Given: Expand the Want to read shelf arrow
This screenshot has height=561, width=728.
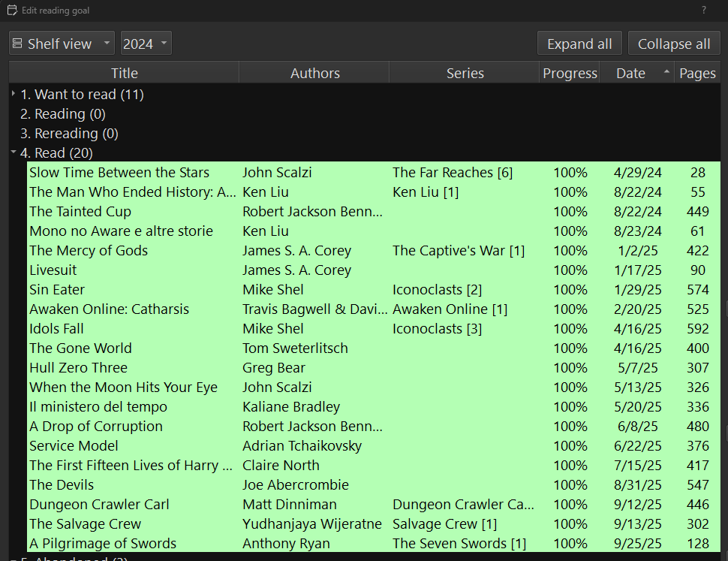Looking at the screenshot, I should pos(14,94).
